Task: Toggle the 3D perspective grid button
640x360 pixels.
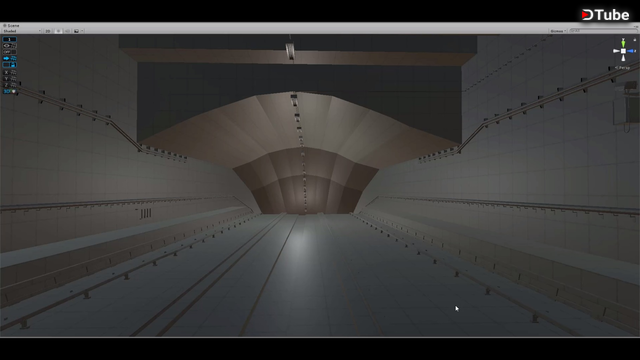Action: [x=9, y=91]
